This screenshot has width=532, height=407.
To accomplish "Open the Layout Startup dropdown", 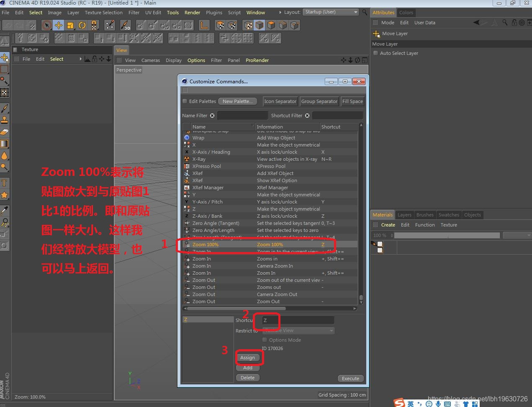I will 331,12.
